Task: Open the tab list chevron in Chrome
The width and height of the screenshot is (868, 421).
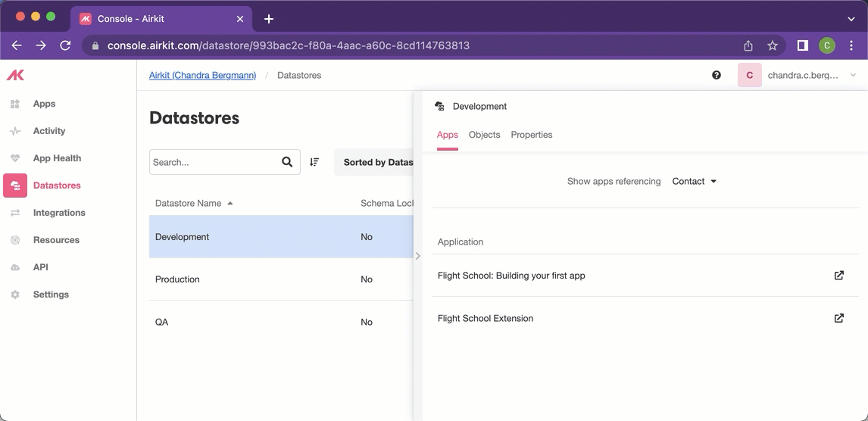Action: coord(851,19)
